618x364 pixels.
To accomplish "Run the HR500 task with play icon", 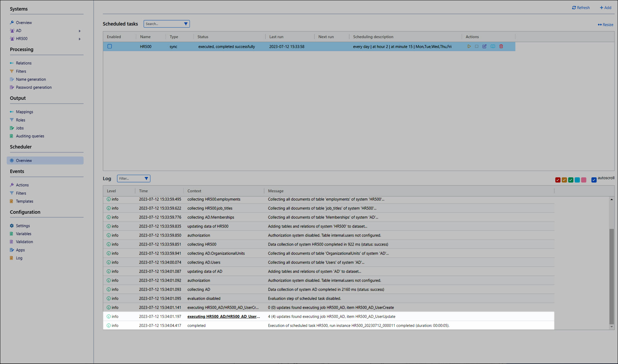I will tap(469, 46).
